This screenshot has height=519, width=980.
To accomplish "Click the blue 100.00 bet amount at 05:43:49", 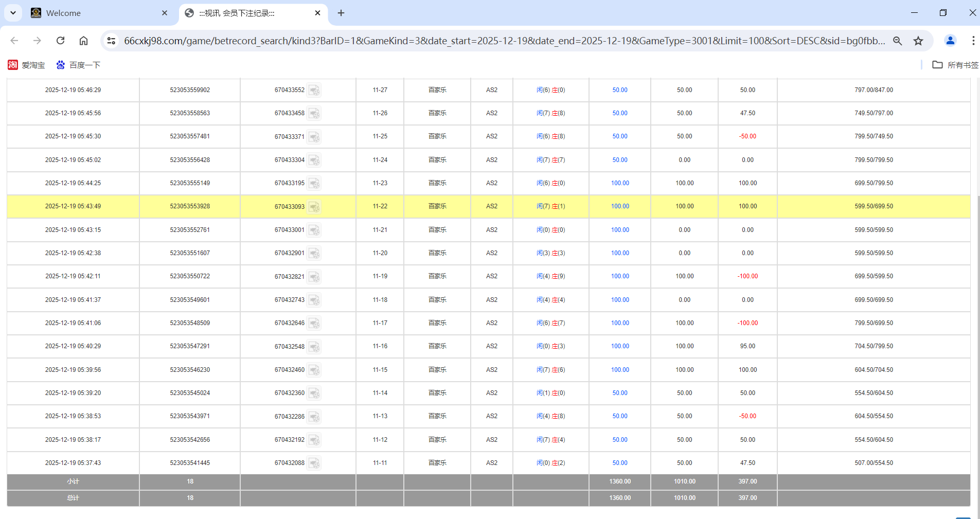I will coord(620,206).
